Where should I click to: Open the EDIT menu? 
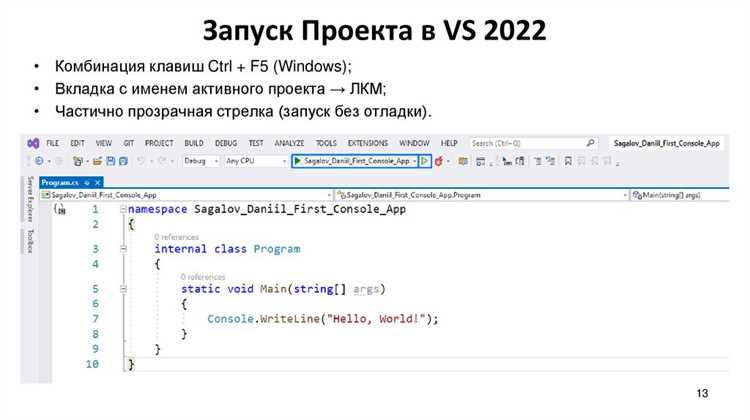[x=77, y=143]
